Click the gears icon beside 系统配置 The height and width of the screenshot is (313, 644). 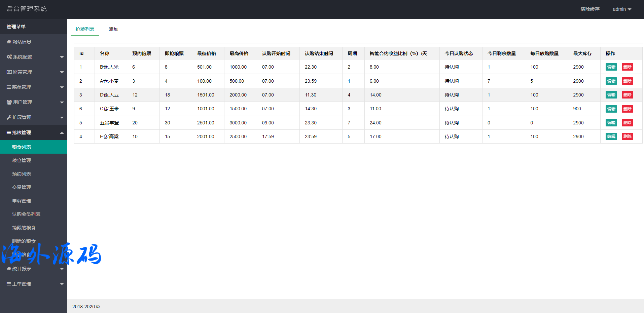coord(9,57)
